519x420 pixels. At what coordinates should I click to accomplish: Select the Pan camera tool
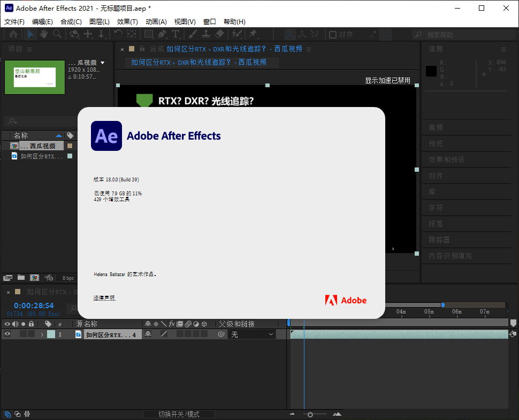tap(88, 34)
